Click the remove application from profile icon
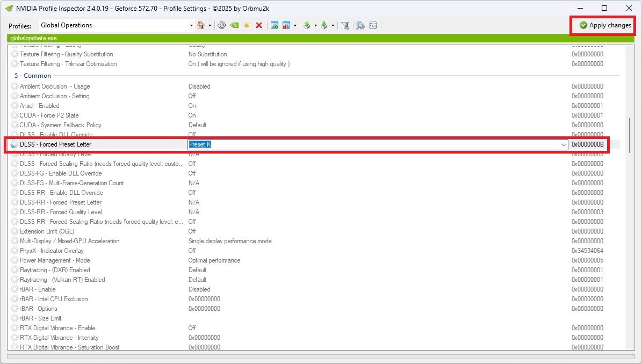Viewport: 642px width, 364px height. [286, 25]
